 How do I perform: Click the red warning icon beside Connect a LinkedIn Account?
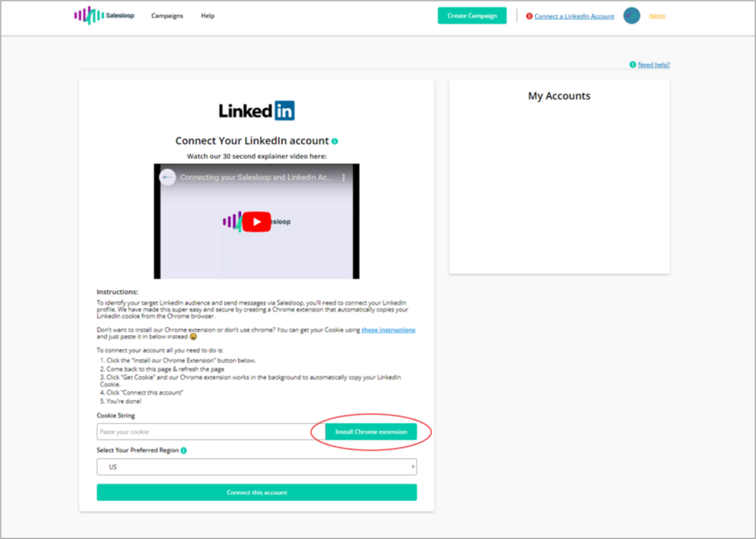[529, 16]
